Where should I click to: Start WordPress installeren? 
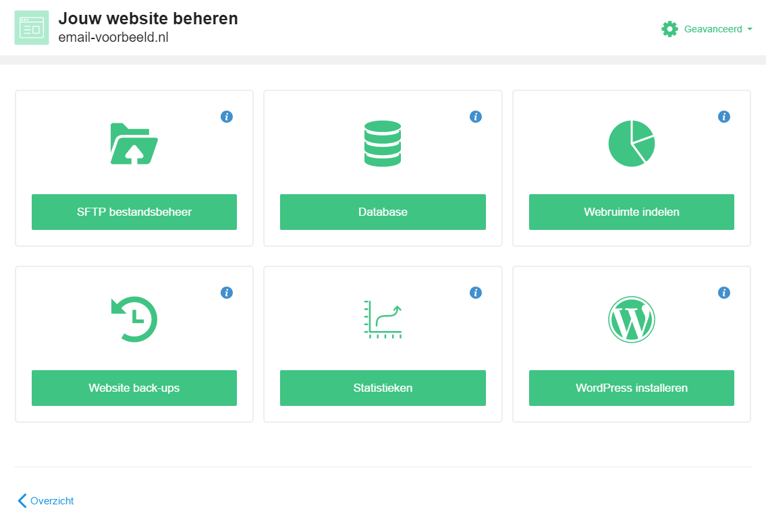tap(631, 388)
